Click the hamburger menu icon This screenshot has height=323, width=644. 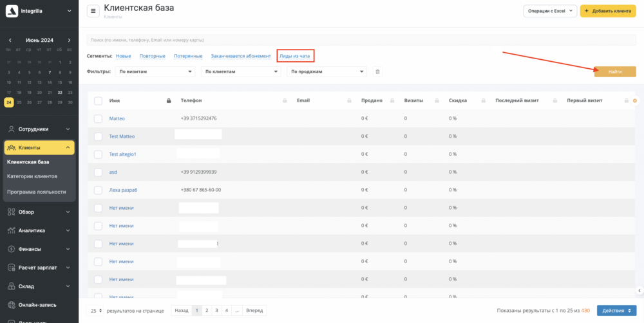pos(93,11)
